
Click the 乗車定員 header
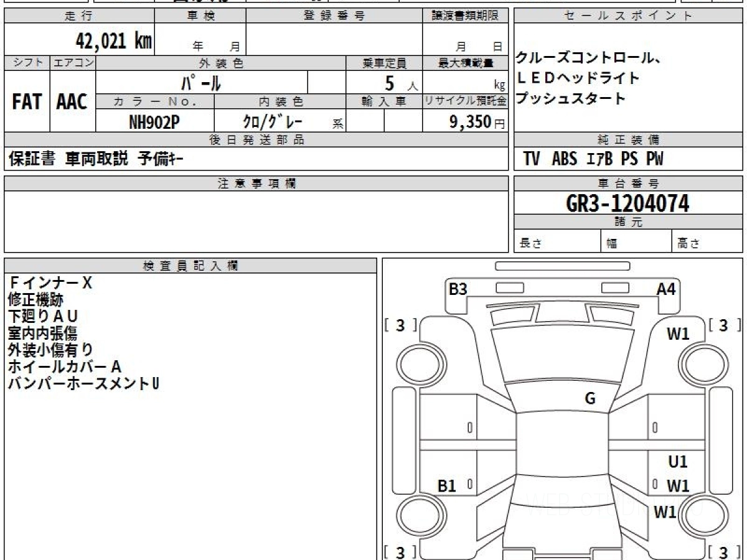pos(384,63)
